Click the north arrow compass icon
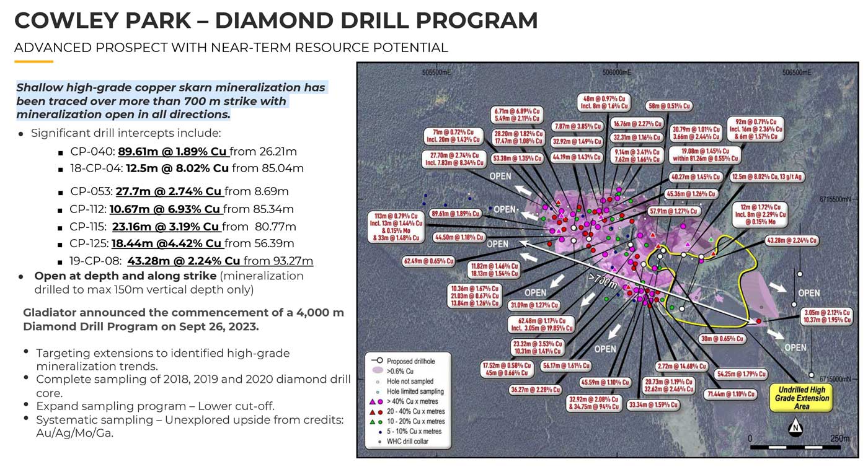 pos(797,427)
